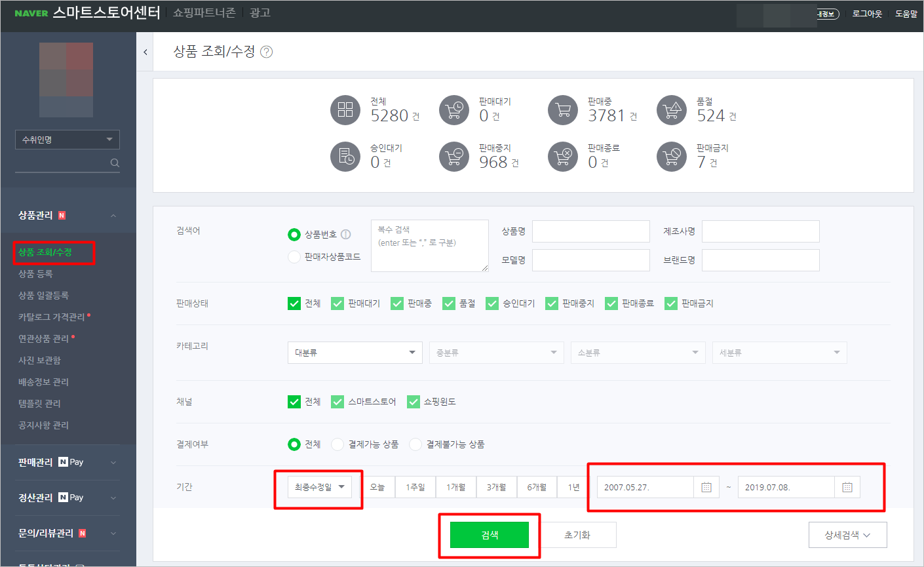Click the 판매금지 prohibited cart icon
The image size is (924, 567).
coord(672,156)
